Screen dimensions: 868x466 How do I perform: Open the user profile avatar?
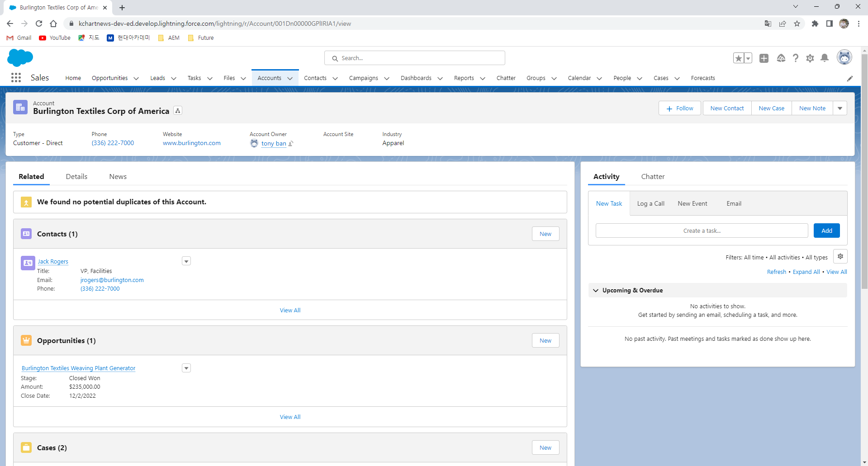pos(844,57)
